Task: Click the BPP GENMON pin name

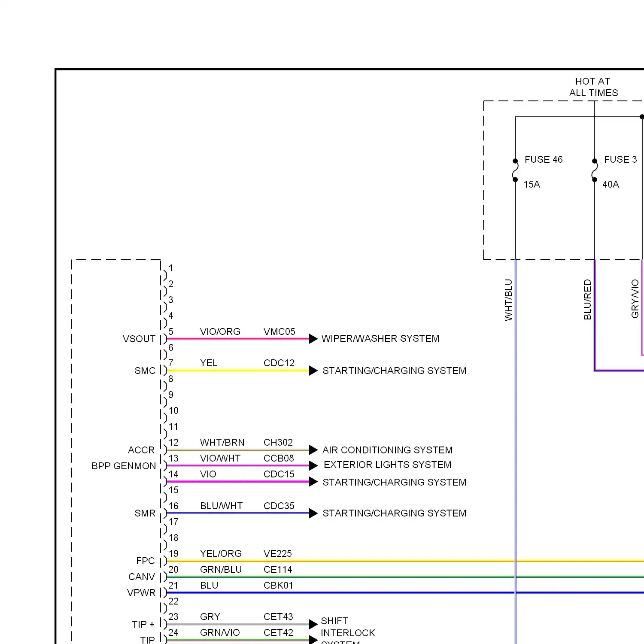Action: coord(124,466)
